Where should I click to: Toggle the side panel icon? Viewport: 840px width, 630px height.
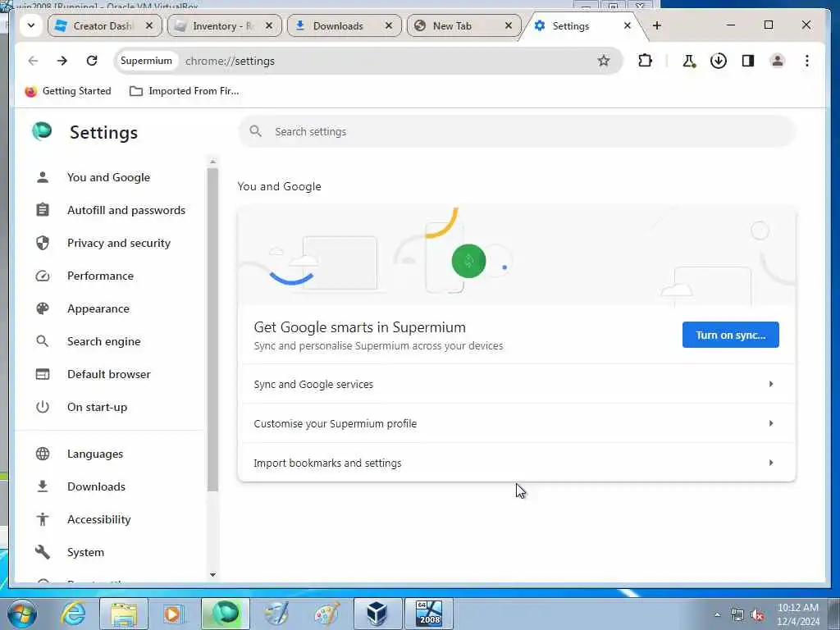(748, 61)
